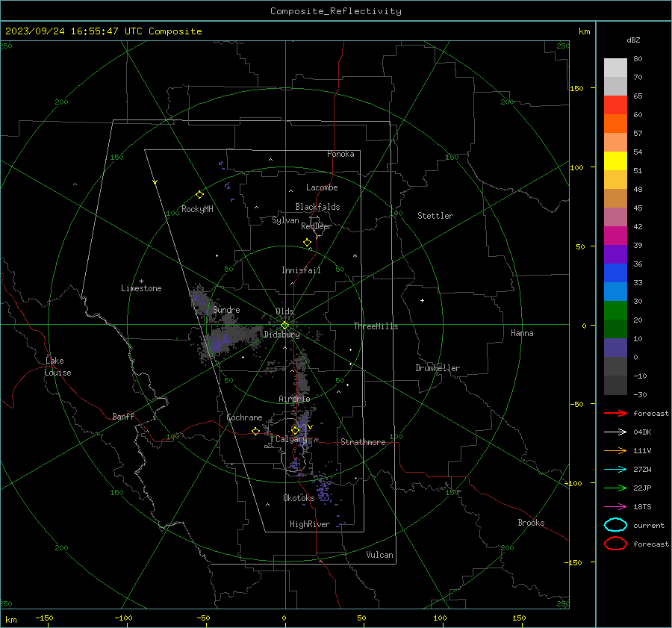
Task: Click the red forecast ellipse icon
Action: 615,544
